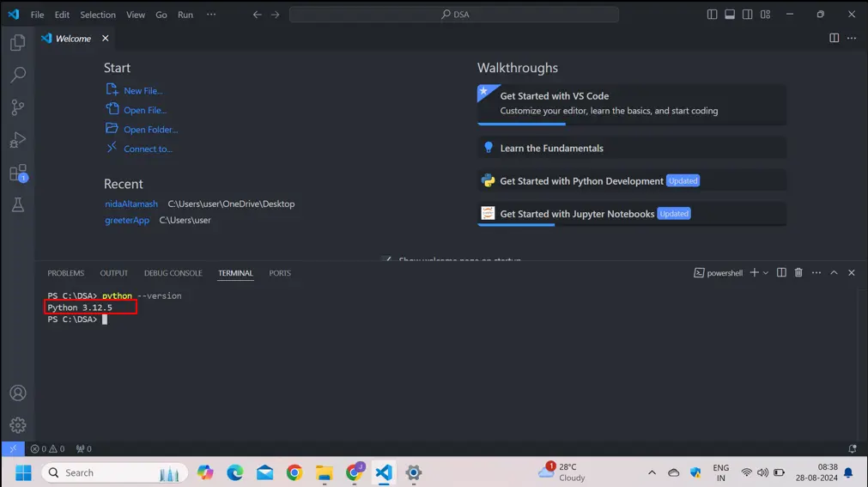Maximize the panel with up chevron

[834, 272]
